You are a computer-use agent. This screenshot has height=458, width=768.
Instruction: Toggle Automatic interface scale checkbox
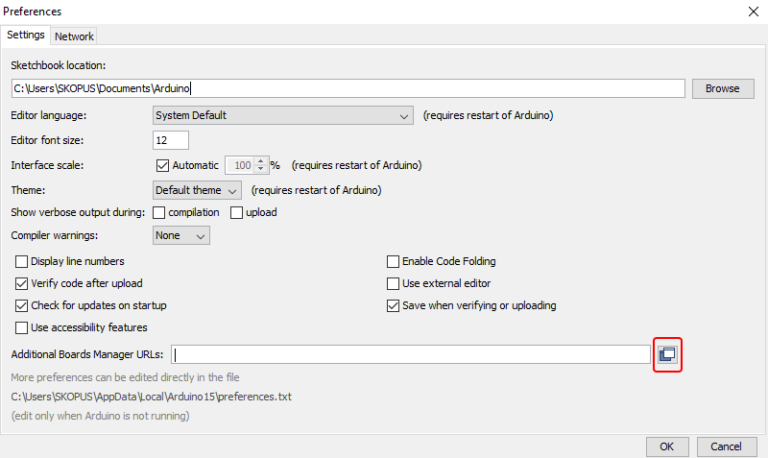[163, 165]
